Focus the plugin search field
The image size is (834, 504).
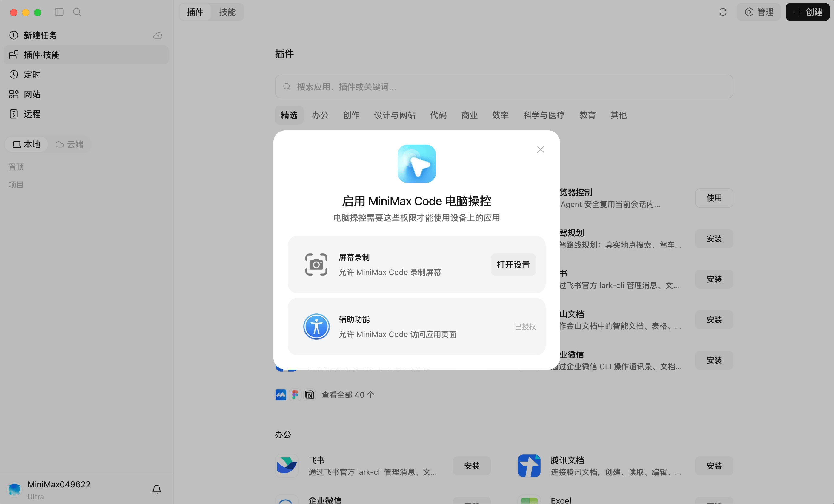tap(504, 86)
